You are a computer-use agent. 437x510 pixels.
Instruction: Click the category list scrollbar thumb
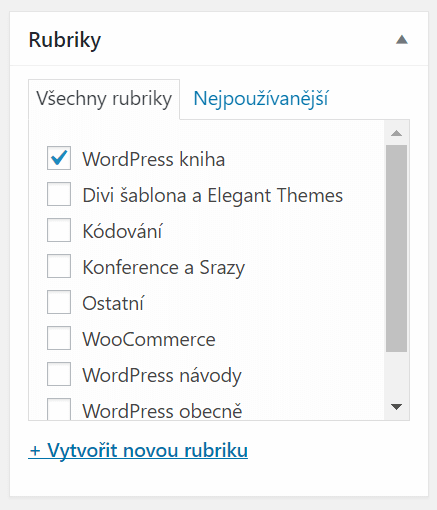(x=396, y=248)
